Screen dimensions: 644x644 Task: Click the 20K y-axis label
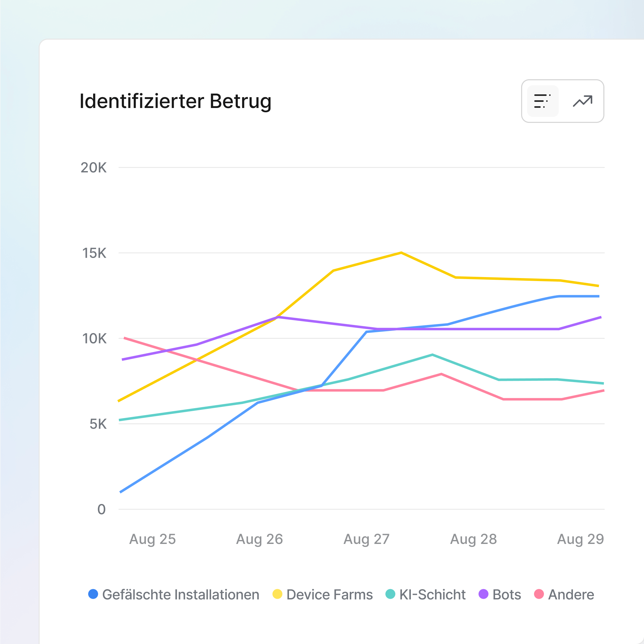point(94,168)
